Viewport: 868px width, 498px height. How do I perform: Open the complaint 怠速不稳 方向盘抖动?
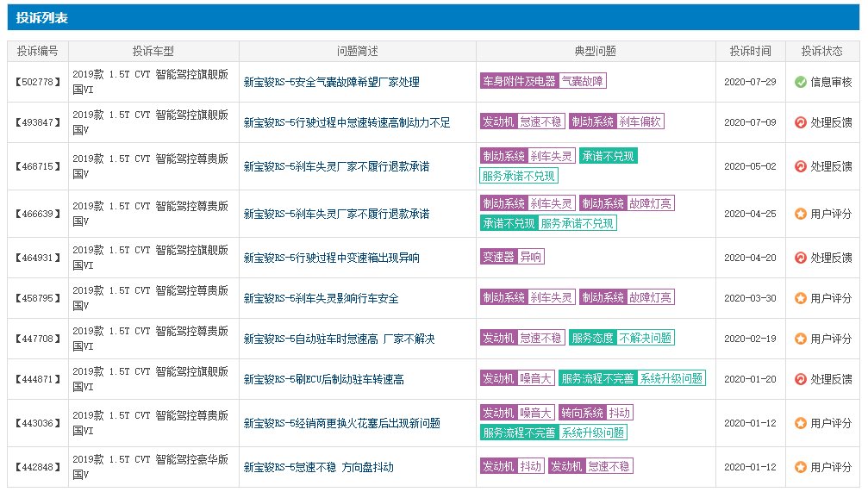tap(318, 467)
